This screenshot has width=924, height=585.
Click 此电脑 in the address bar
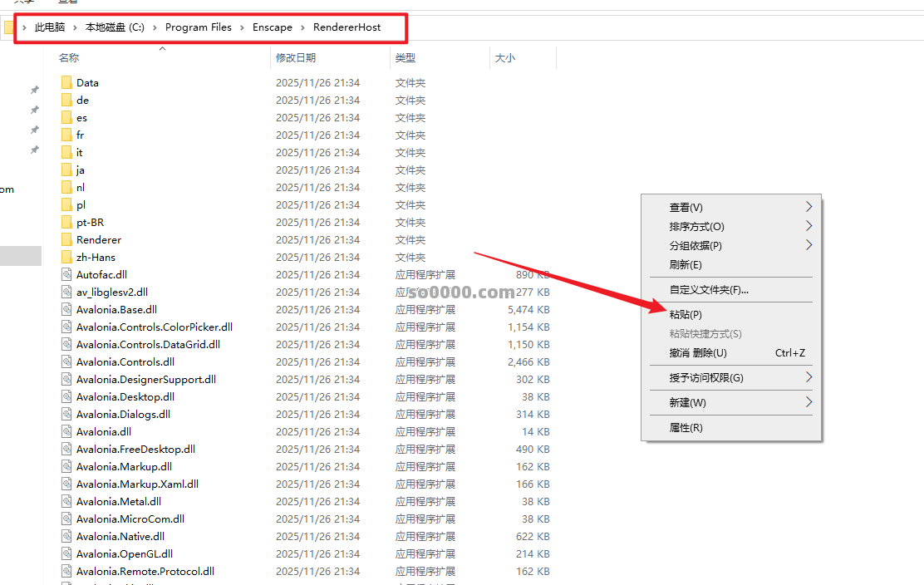click(50, 27)
